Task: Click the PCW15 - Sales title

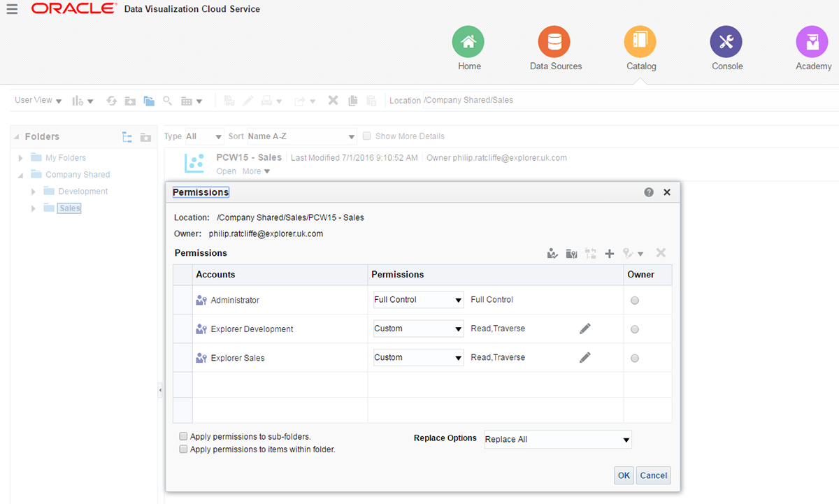Action: 249,157
